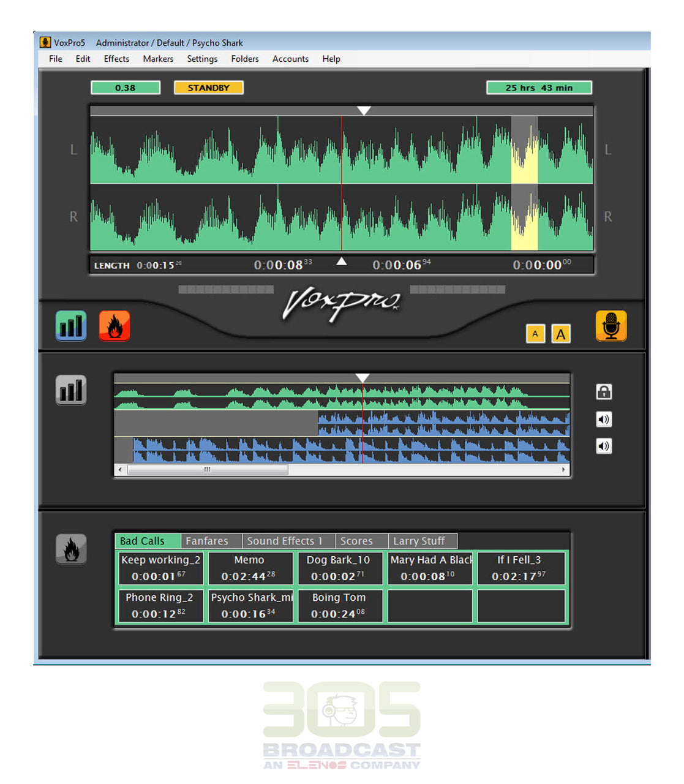
Task: Switch to the Fanfares tab
Action: (211, 541)
